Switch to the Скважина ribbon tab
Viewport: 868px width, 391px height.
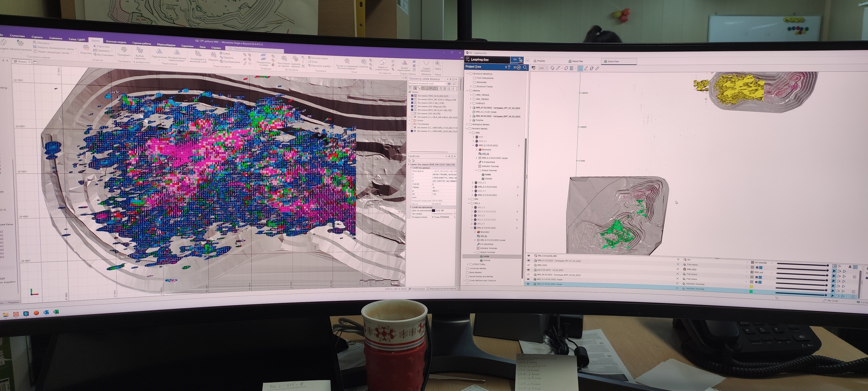pos(56,38)
